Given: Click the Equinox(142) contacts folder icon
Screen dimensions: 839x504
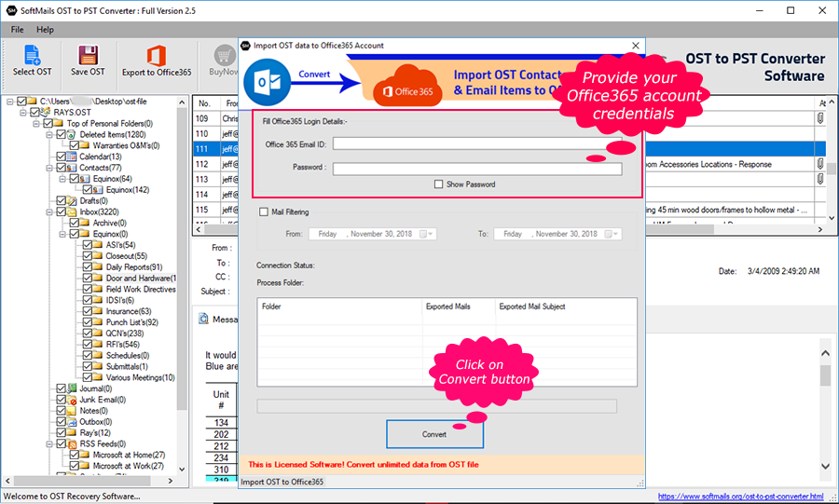Looking at the screenshot, I should [98, 190].
